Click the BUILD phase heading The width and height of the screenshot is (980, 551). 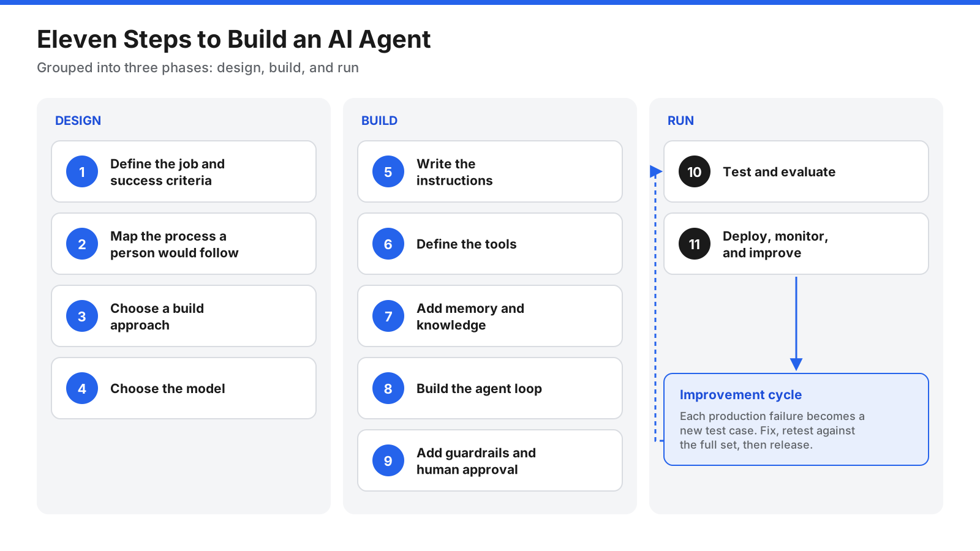379,121
